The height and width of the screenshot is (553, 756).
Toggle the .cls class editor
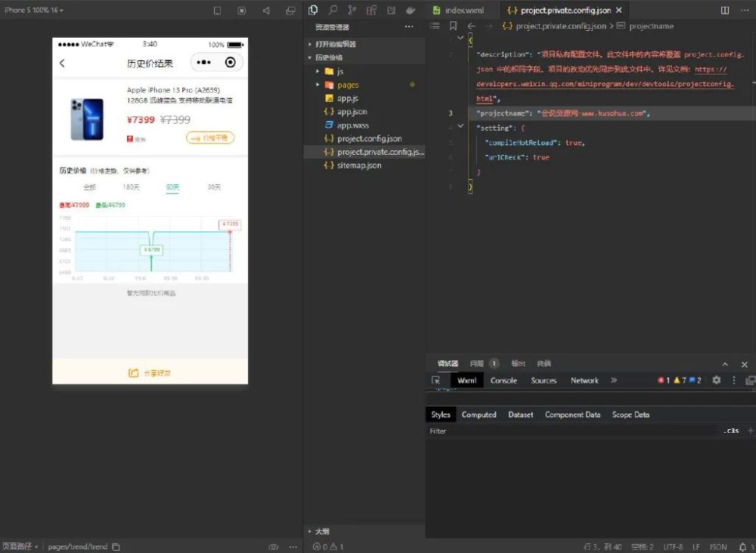[x=731, y=431]
